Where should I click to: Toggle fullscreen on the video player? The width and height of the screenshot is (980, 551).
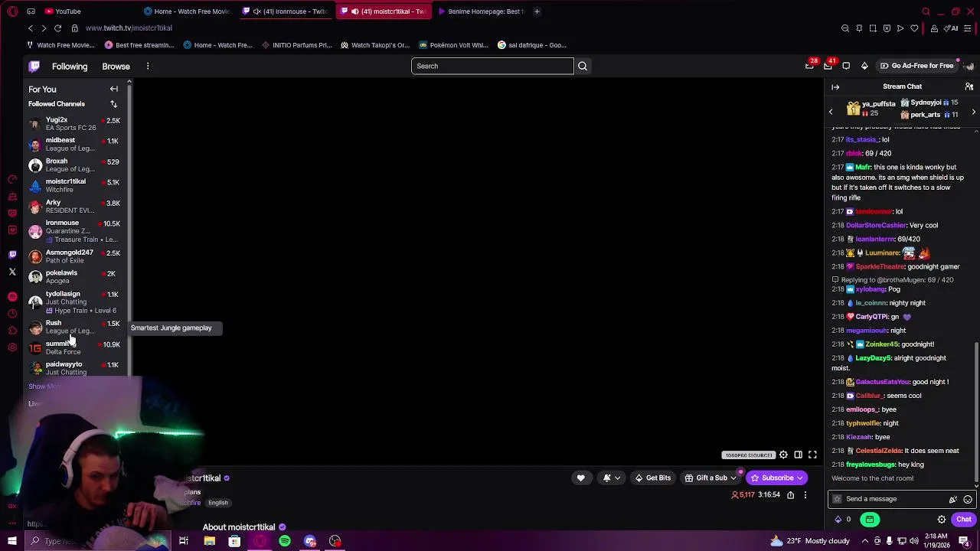[x=812, y=455]
